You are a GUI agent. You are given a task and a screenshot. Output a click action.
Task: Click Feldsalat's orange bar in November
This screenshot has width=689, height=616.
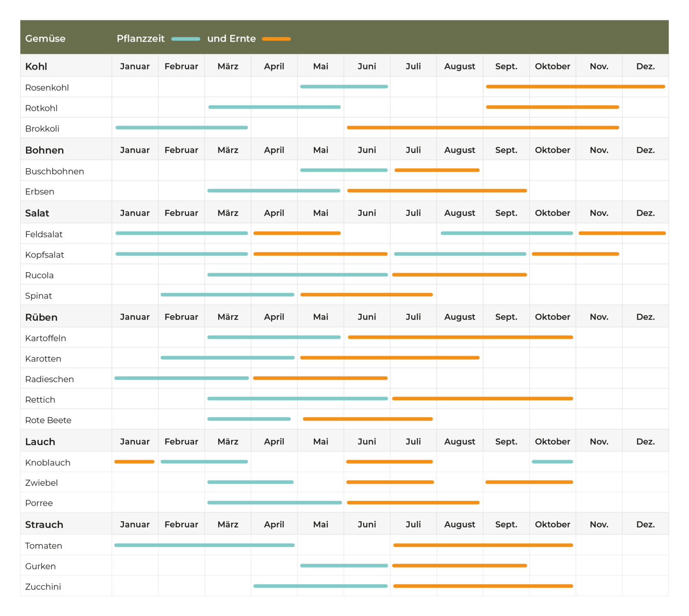[622, 233]
